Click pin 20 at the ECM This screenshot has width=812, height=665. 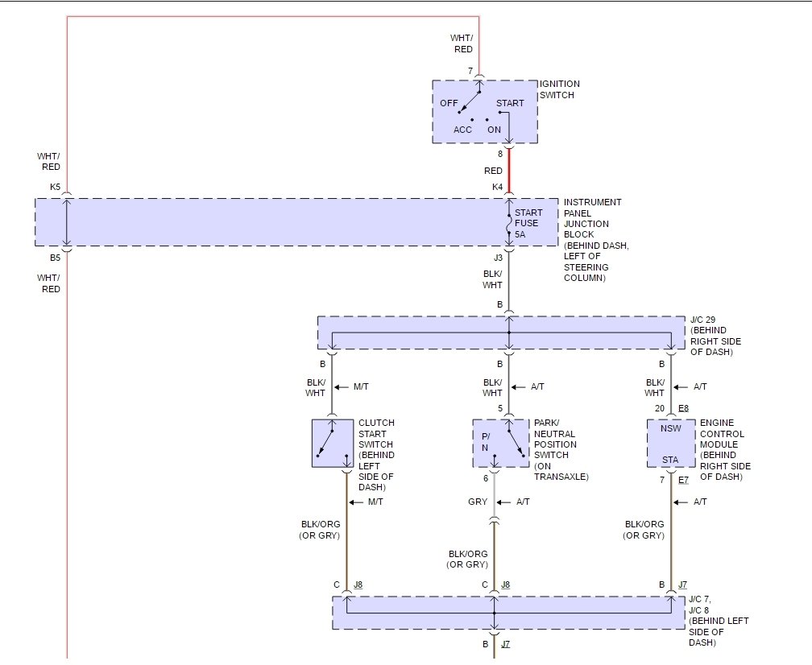(659, 408)
